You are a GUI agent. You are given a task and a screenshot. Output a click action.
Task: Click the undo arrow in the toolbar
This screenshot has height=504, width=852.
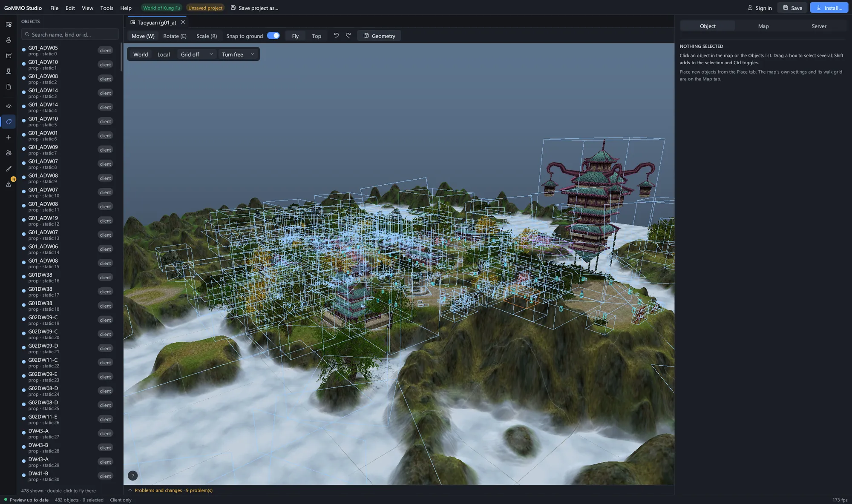pos(336,36)
